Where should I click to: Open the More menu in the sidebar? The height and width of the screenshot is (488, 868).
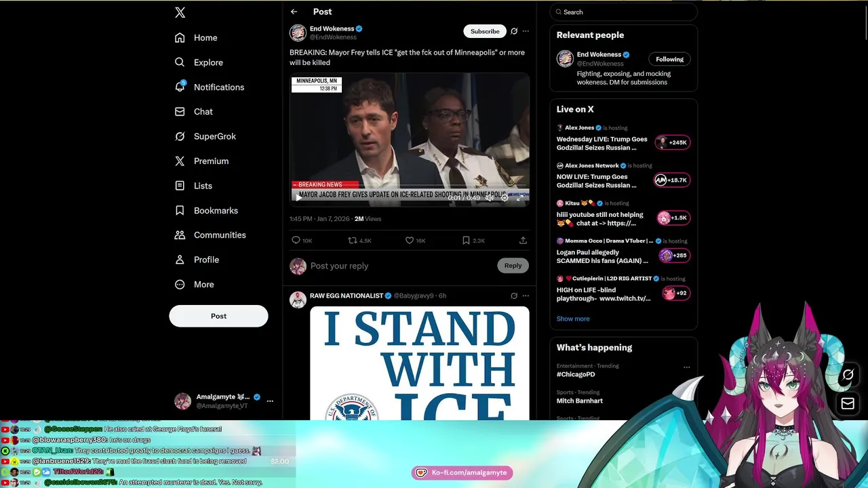click(194, 285)
